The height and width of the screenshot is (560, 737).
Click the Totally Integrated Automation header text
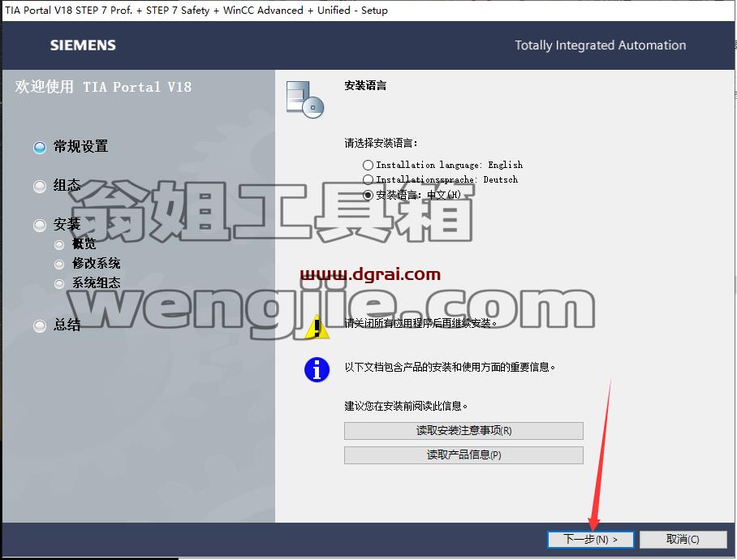(600, 45)
